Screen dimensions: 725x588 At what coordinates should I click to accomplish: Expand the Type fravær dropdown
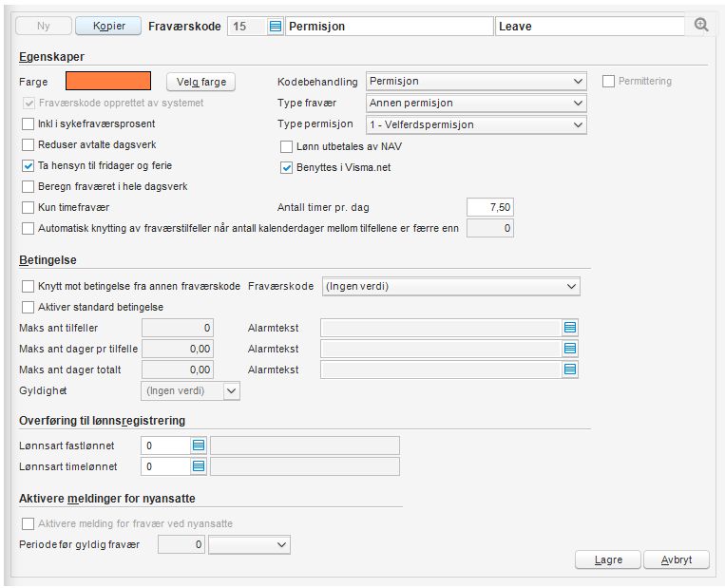click(476, 103)
